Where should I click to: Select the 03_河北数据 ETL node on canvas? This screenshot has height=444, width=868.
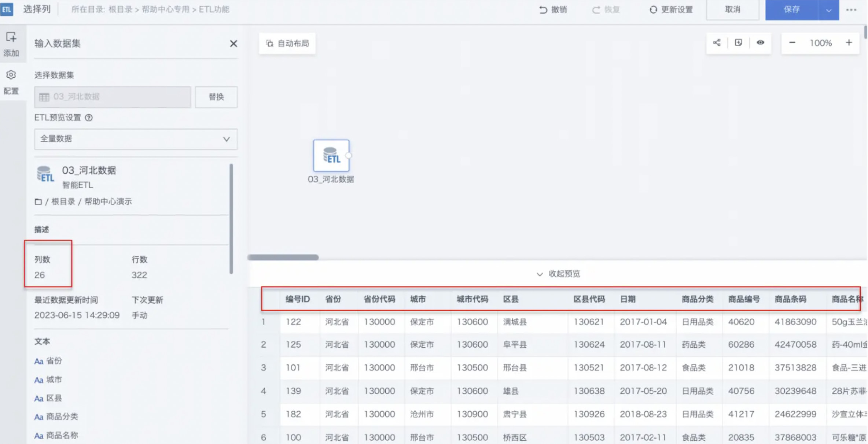(331, 156)
